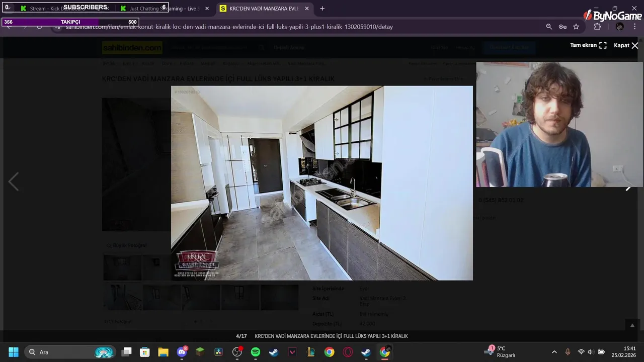Viewport: 644px width, 362px height.
Task: Click the enlarged kitchen photo
Action: (x=322, y=183)
